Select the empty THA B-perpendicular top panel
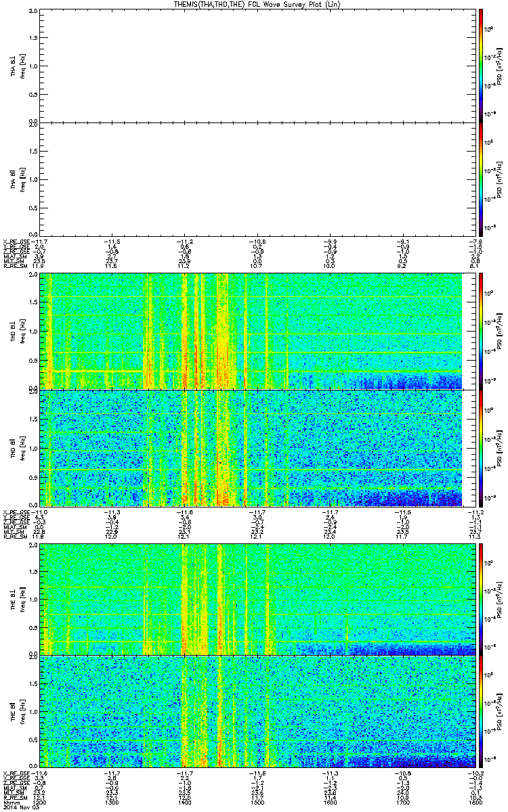Viewport: 508px width, 812px height. tap(253, 66)
